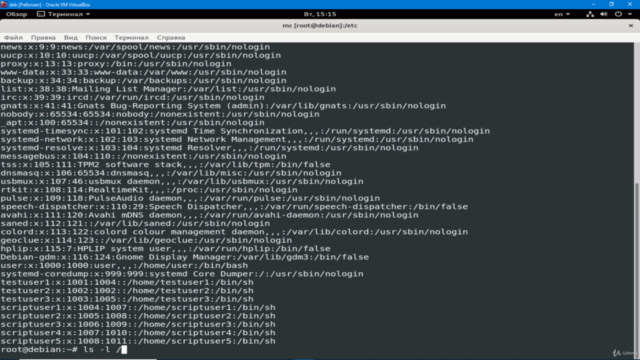640x360 pixels.
Task: Close the mc terminal window
Action: click(x=631, y=25)
